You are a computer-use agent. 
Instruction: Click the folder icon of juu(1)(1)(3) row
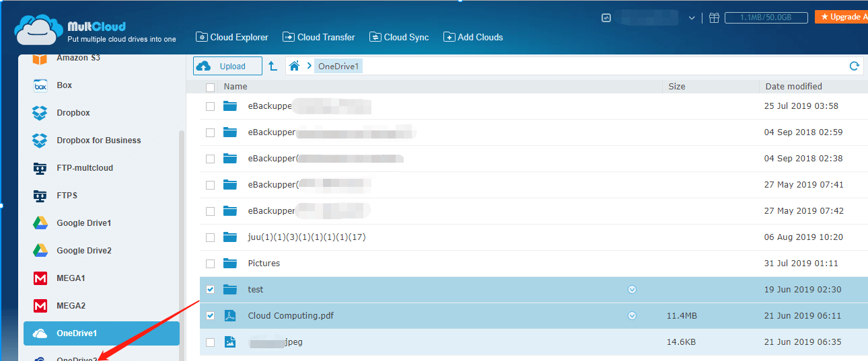pos(231,237)
